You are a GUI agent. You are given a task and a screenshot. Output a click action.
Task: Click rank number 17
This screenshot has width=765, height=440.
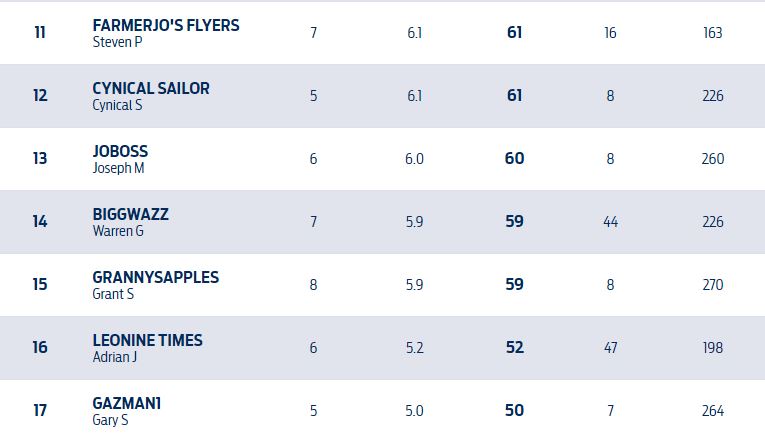[40, 411]
